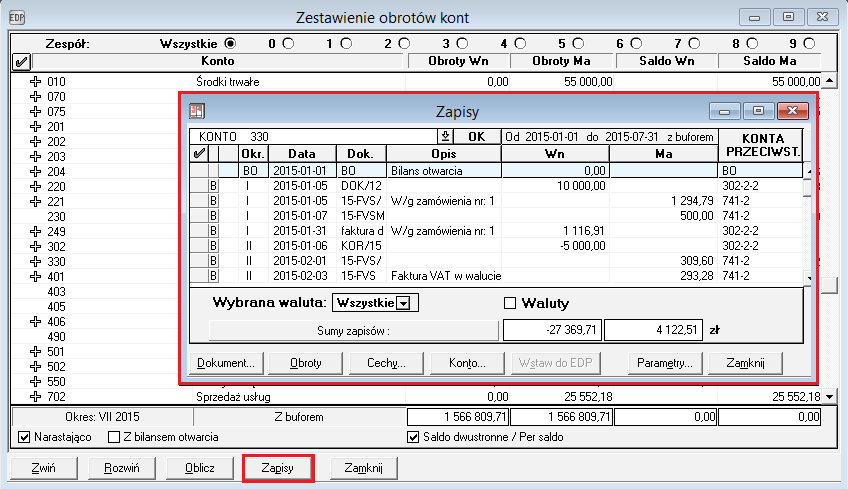Viewport: 848px width, 489px height.
Task: Click the Rozwiń button
Action: [122, 468]
